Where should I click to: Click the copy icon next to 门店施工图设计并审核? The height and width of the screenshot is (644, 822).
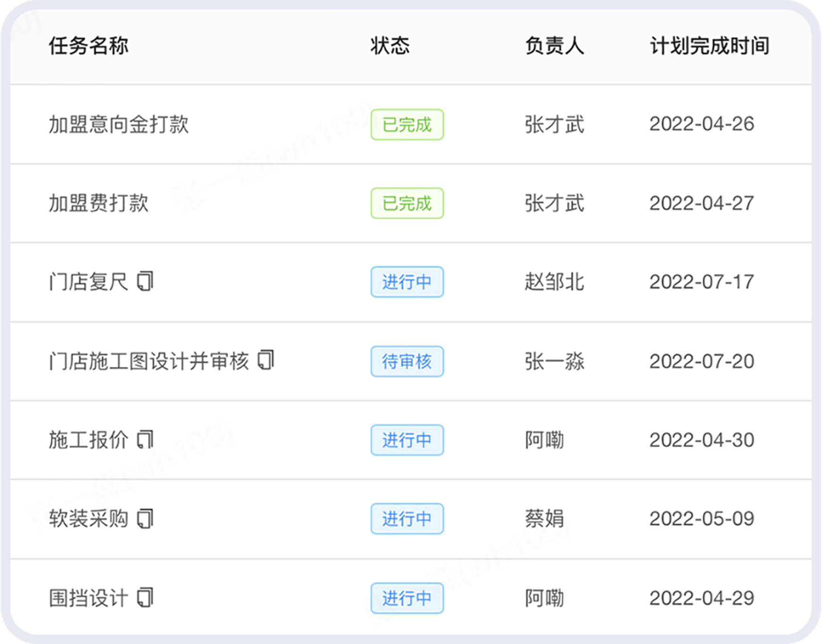[265, 360]
